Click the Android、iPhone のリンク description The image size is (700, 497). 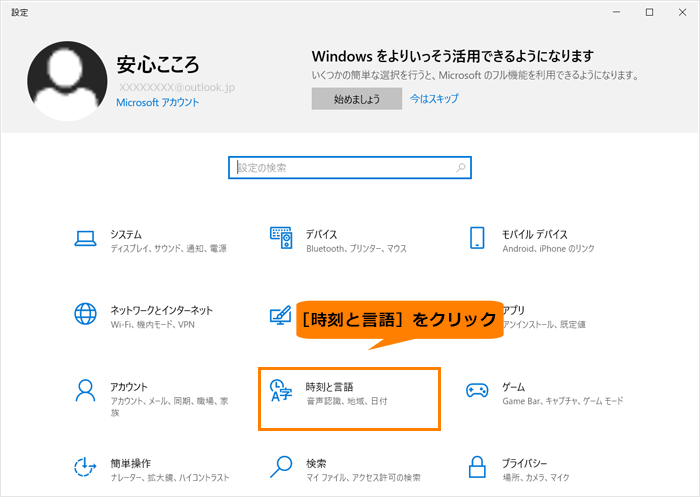548,249
